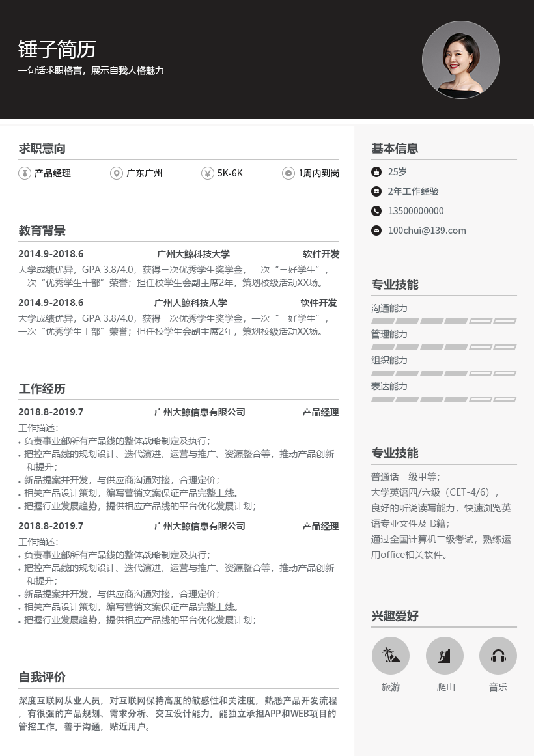
Task: Click the 旅游 travel hobby icon
Action: [x=391, y=656]
